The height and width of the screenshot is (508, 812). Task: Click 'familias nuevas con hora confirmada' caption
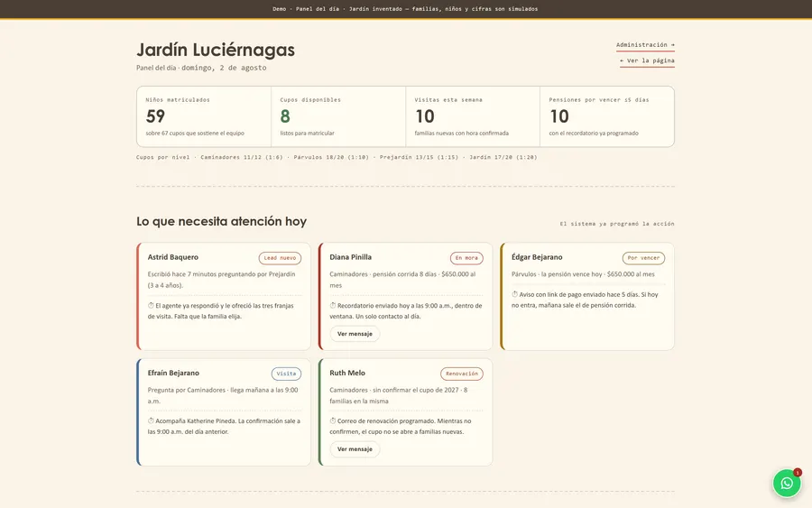461,133
